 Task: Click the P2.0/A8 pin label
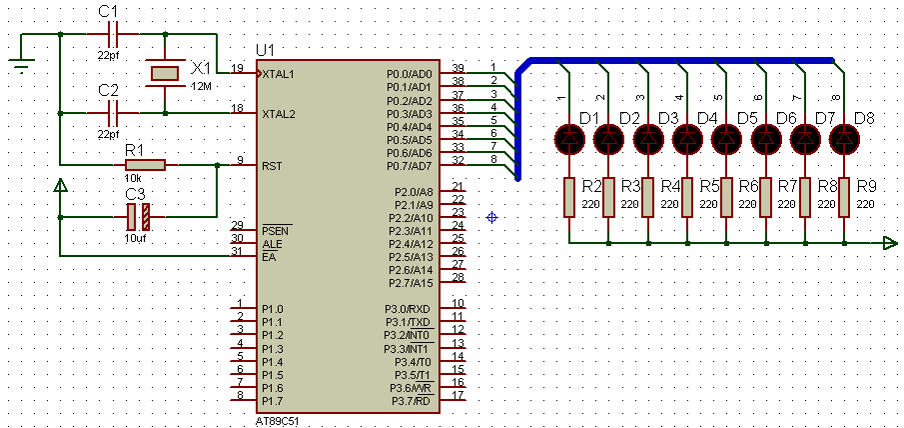(413, 192)
